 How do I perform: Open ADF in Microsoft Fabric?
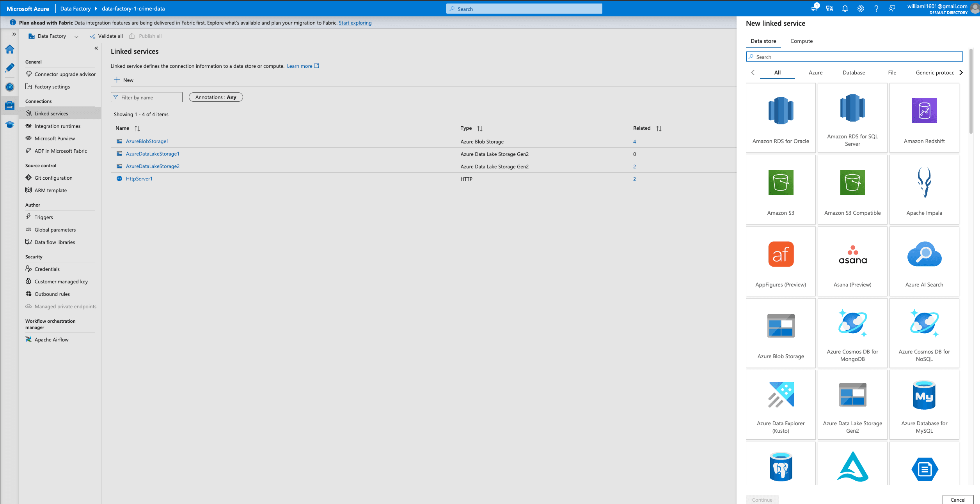click(x=56, y=151)
